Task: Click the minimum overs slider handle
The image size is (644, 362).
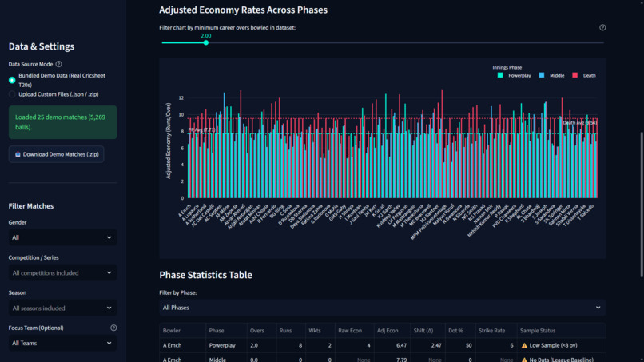Action: (206, 42)
